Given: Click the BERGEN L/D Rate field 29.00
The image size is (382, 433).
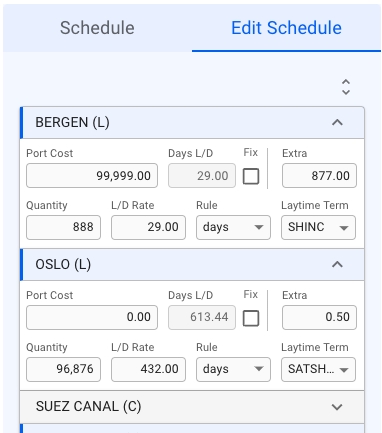Looking at the screenshot, I should 148,227.
